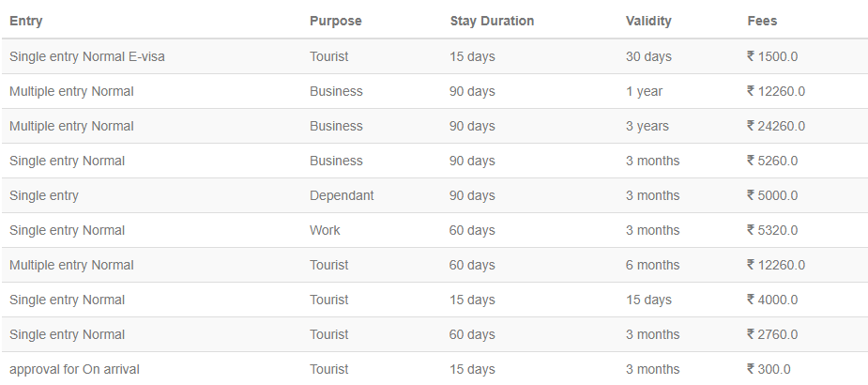Select the ₹ 4000.0 fee cell

[x=771, y=300]
